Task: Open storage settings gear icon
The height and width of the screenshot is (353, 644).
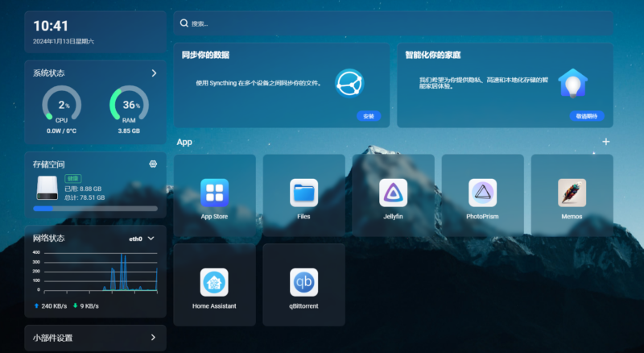Action: tap(153, 164)
